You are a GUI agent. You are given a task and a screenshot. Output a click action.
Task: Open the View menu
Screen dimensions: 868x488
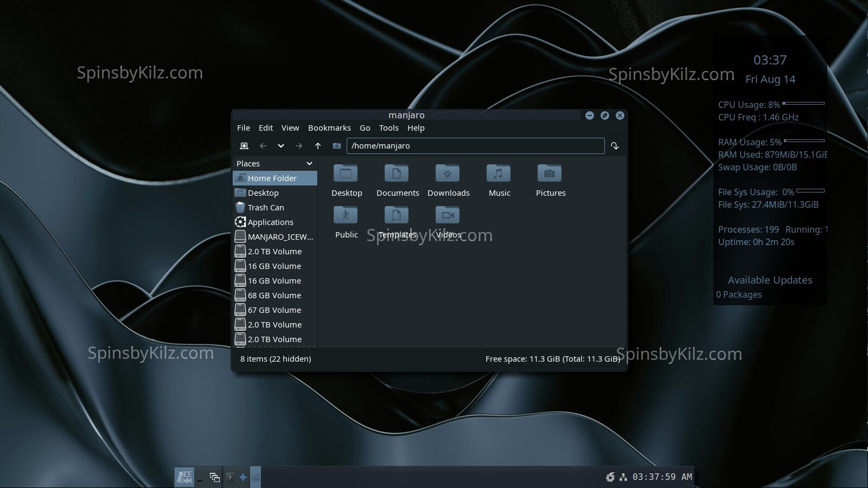tap(290, 128)
